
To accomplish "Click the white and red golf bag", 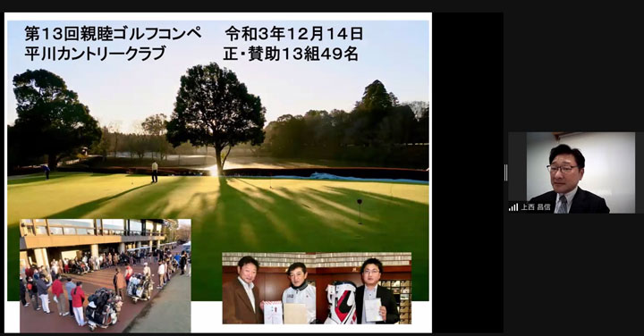I will point(341,303).
